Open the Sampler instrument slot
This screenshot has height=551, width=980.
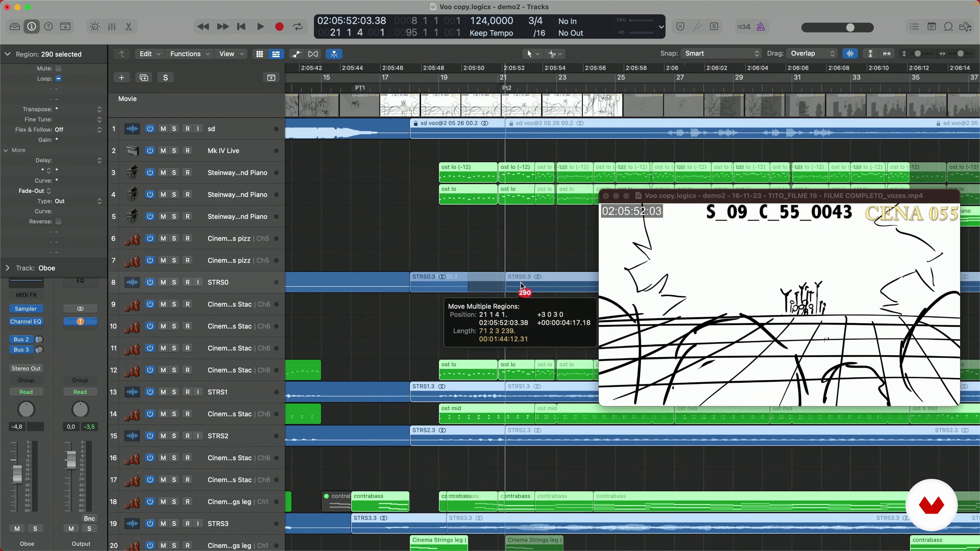pos(26,309)
